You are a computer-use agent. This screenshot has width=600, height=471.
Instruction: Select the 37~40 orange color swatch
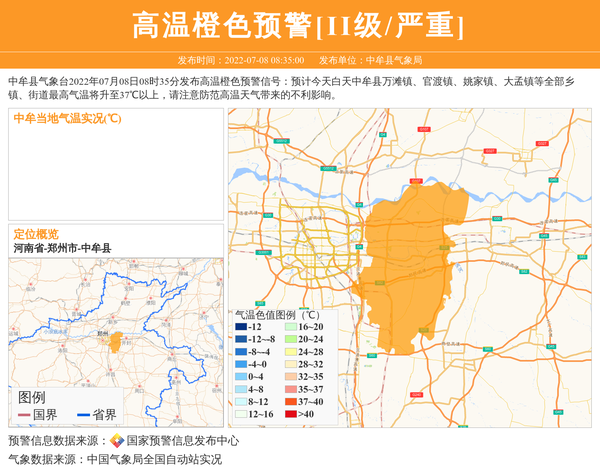point(290,401)
